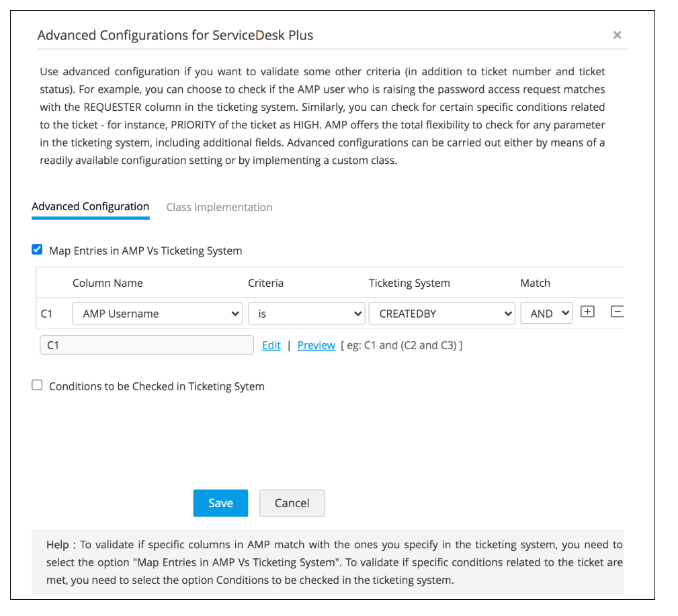Click the Match table header
678x616 pixels.
click(x=535, y=283)
